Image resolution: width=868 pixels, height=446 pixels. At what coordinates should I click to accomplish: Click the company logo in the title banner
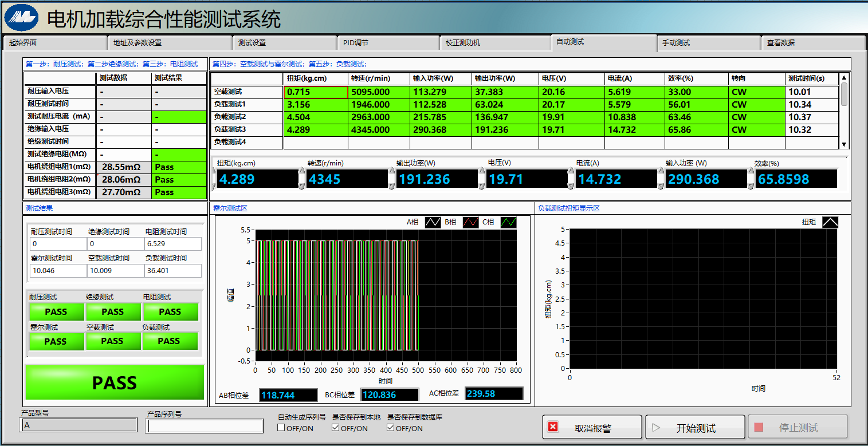(21, 18)
